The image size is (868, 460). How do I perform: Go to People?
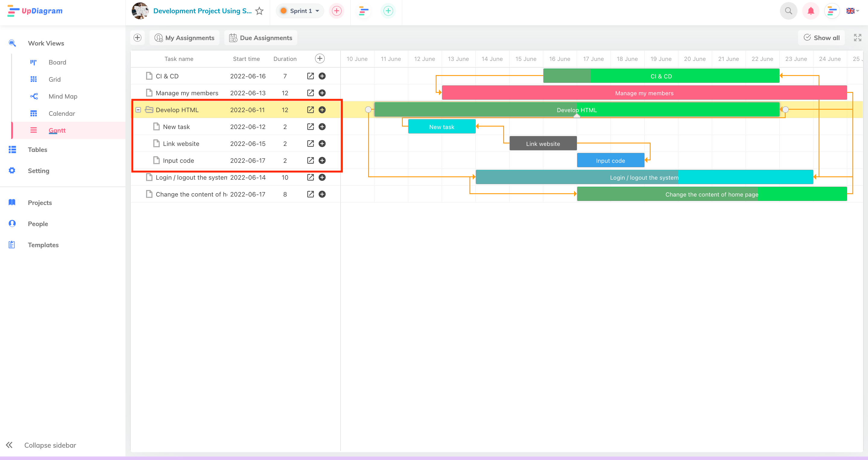click(38, 223)
